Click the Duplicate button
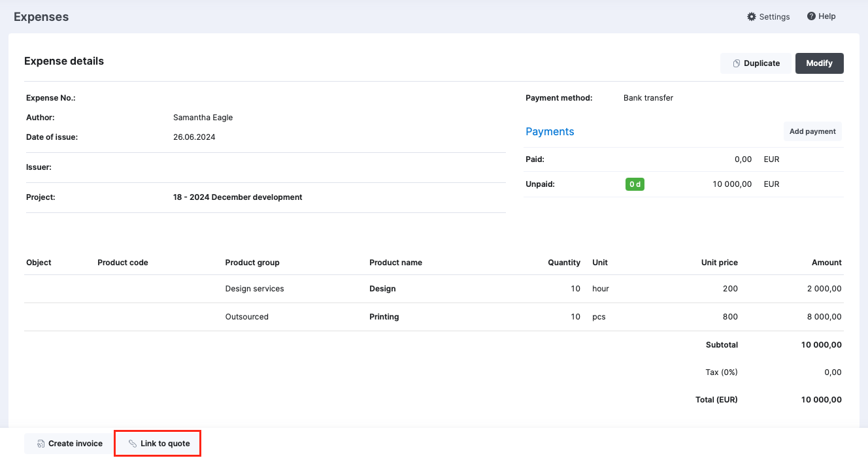Image resolution: width=868 pixels, height=458 pixels. click(x=756, y=63)
